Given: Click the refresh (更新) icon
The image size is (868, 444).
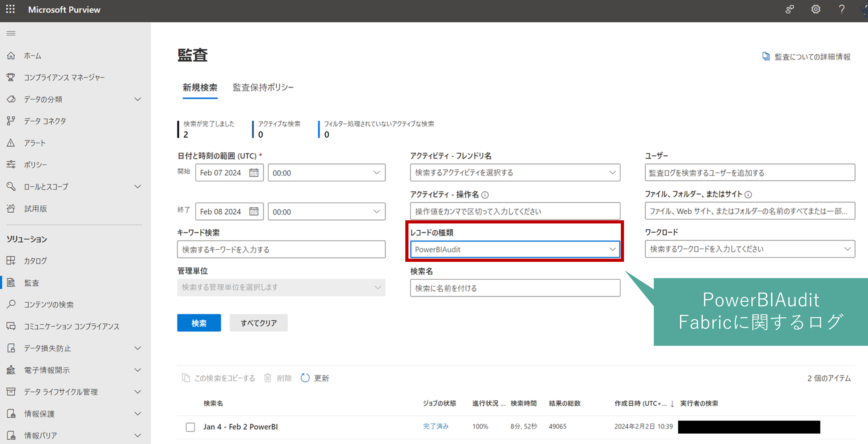Looking at the screenshot, I should [x=305, y=378].
